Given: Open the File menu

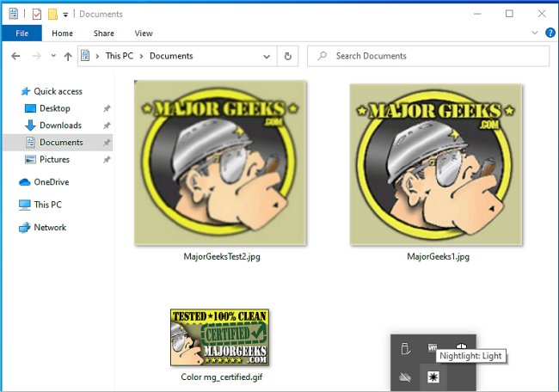Looking at the screenshot, I should point(21,34).
